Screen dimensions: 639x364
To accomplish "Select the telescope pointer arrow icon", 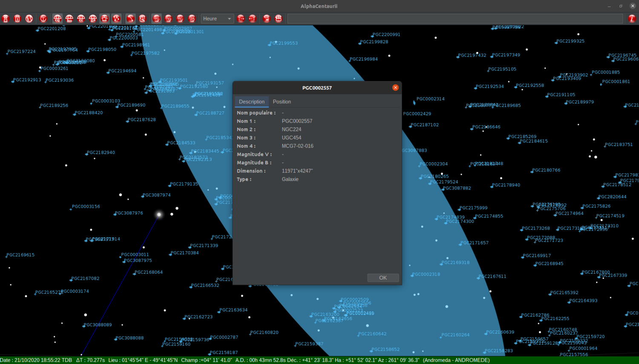I will tap(130, 18).
